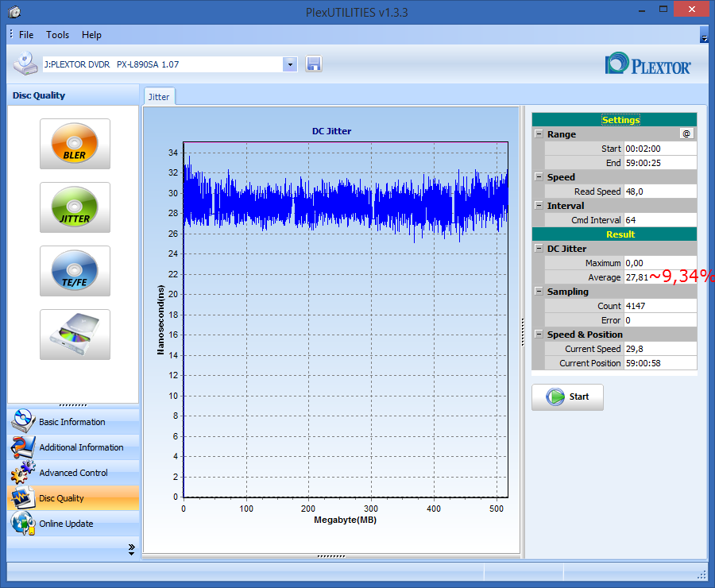
Task: Open the TE/FE test
Action: [x=75, y=271]
